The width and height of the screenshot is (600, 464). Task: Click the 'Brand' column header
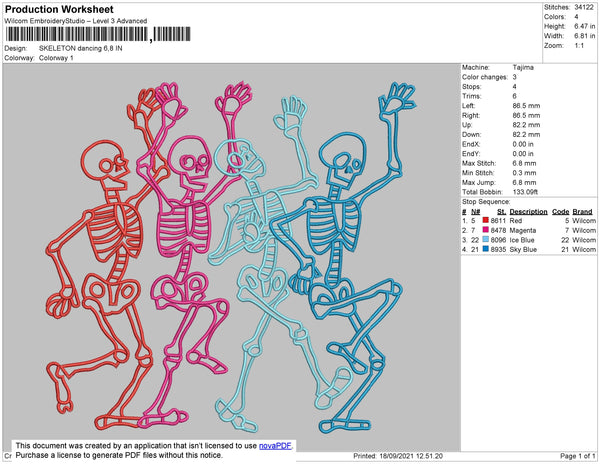coord(582,212)
